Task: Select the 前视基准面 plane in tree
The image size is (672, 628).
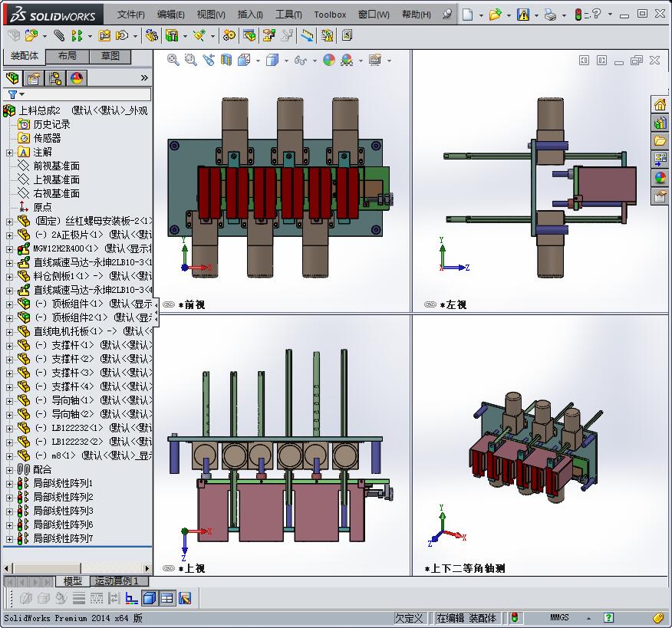Action: click(x=56, y=166)
